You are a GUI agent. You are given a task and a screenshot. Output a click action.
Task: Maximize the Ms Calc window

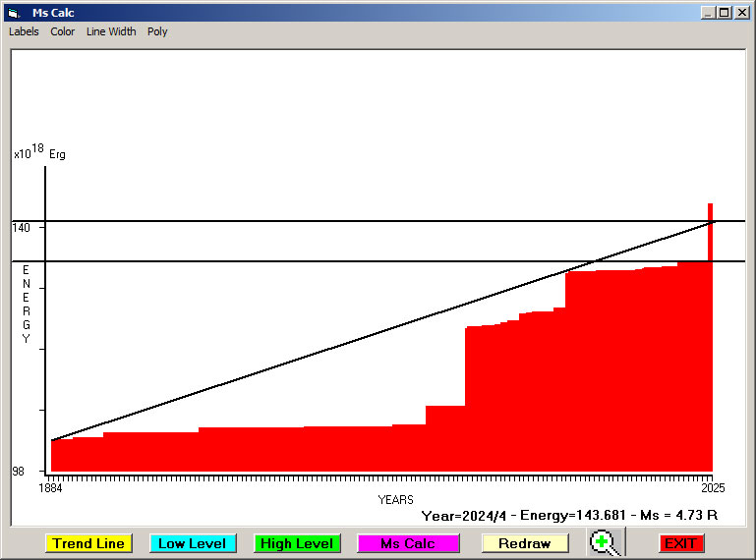(725, 13)
